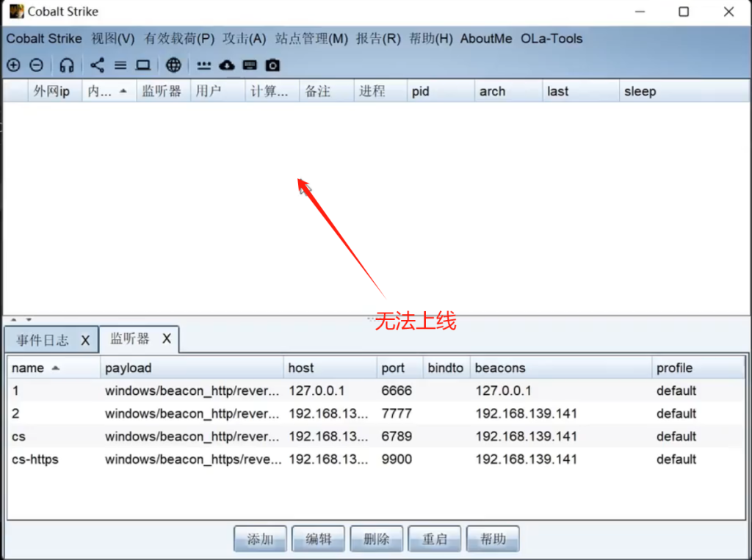752x560 pixels.
Task: Sort listeners by payload column
Action: (x=192, y=368)
